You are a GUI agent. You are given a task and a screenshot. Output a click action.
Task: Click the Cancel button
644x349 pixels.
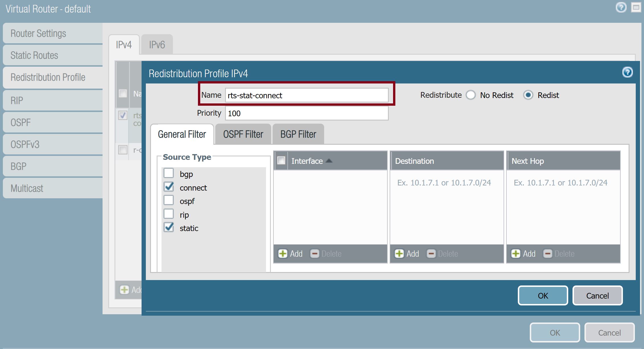(597, 295)
